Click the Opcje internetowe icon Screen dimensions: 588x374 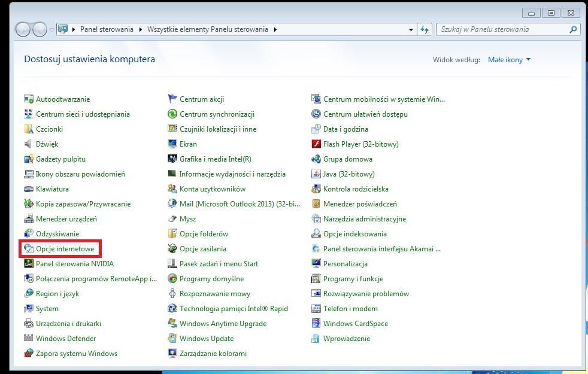click(29, 249)
